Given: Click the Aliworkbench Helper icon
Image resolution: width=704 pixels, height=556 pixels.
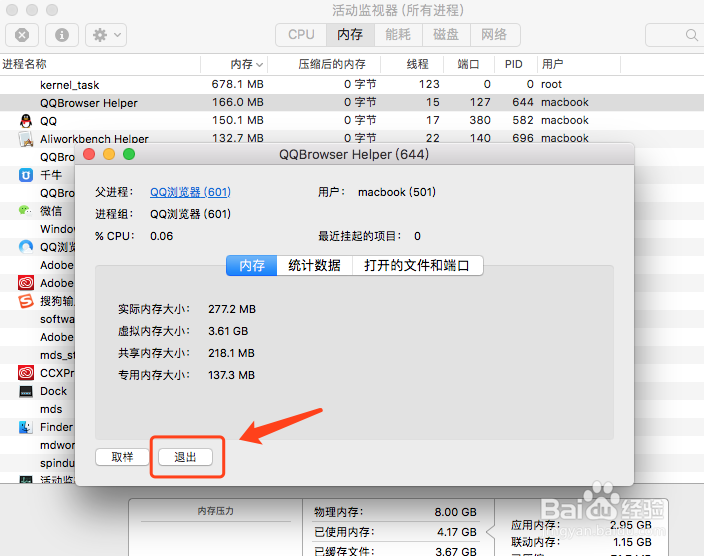Looking at the screenshot, I should pos(26,139).
